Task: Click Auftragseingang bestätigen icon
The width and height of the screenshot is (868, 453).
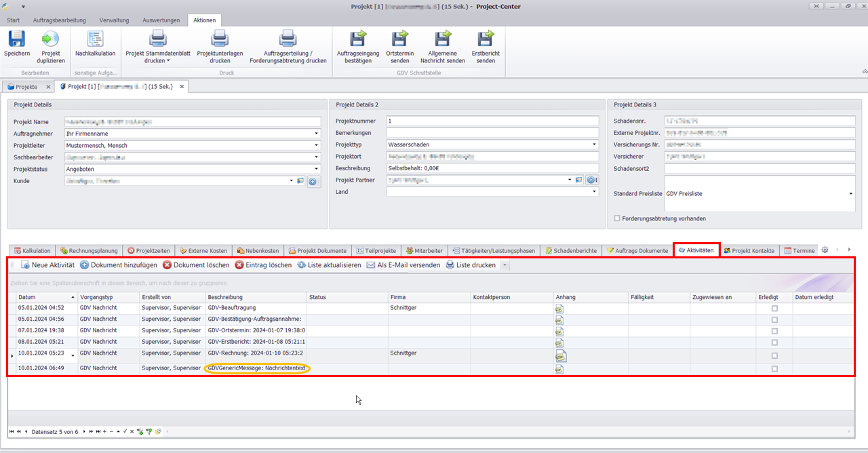Action: [357, 39]
